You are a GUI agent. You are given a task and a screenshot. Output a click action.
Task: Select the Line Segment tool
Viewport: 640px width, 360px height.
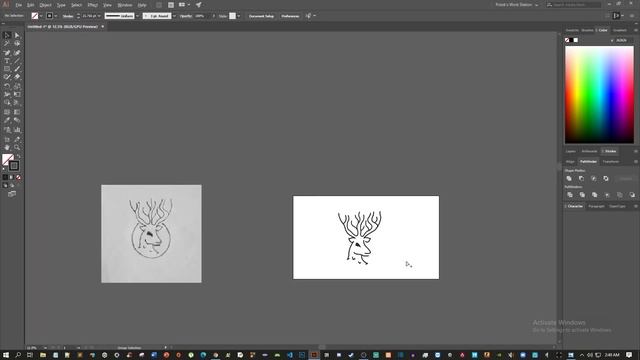(17, 61)
